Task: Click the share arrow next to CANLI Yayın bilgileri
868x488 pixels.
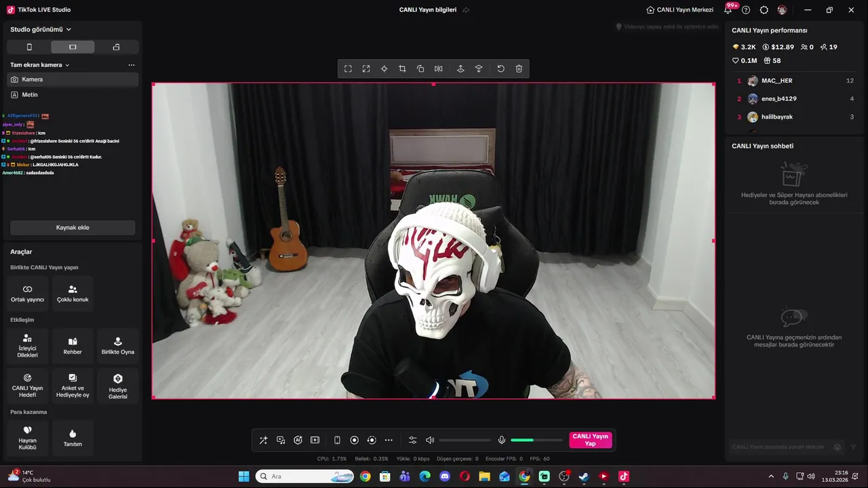Action: click(466, 10)
